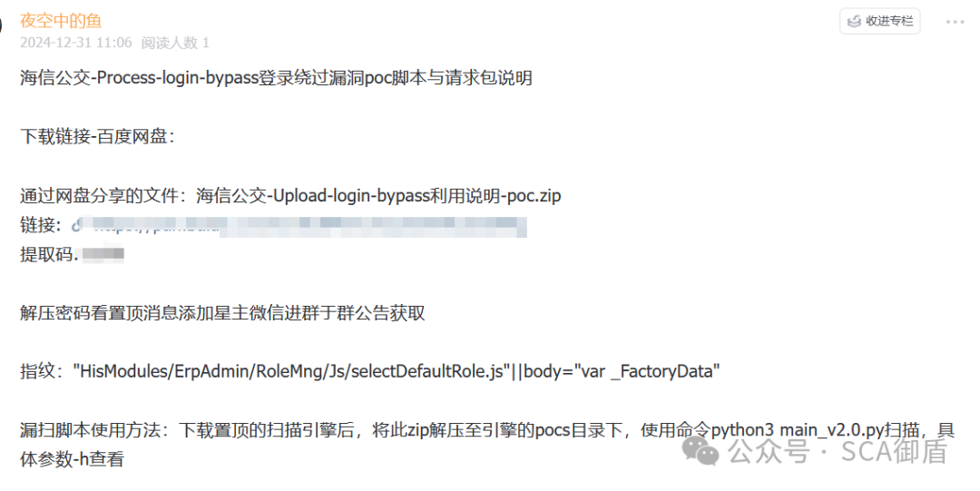Viewport: 980px width, 491px height.
Task: Open author profile 夜空中的鱼
Action: (61, 21)
